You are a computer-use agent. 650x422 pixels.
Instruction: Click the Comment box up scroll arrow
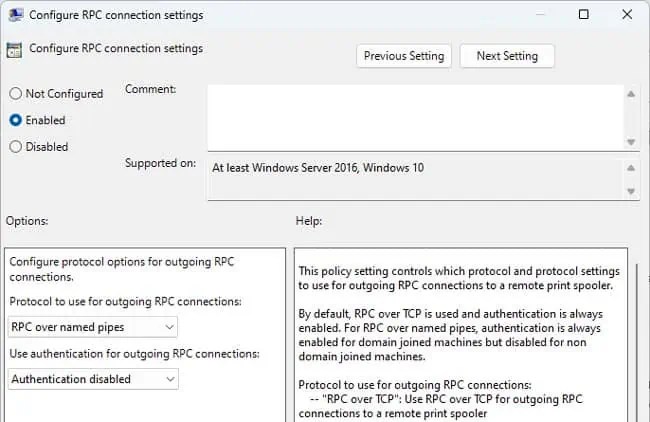pyautogui.click(x=631, y=94)
